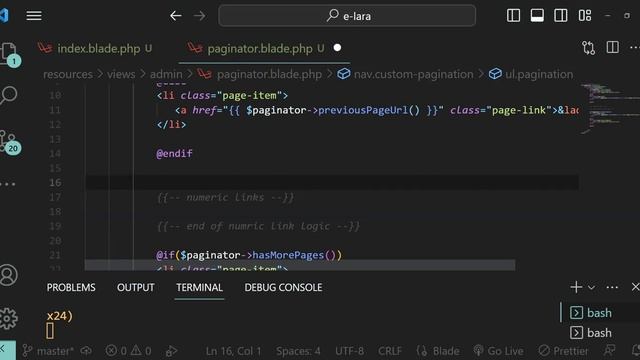
Task: Select the first bash terminal
Action: coord(600,313)
